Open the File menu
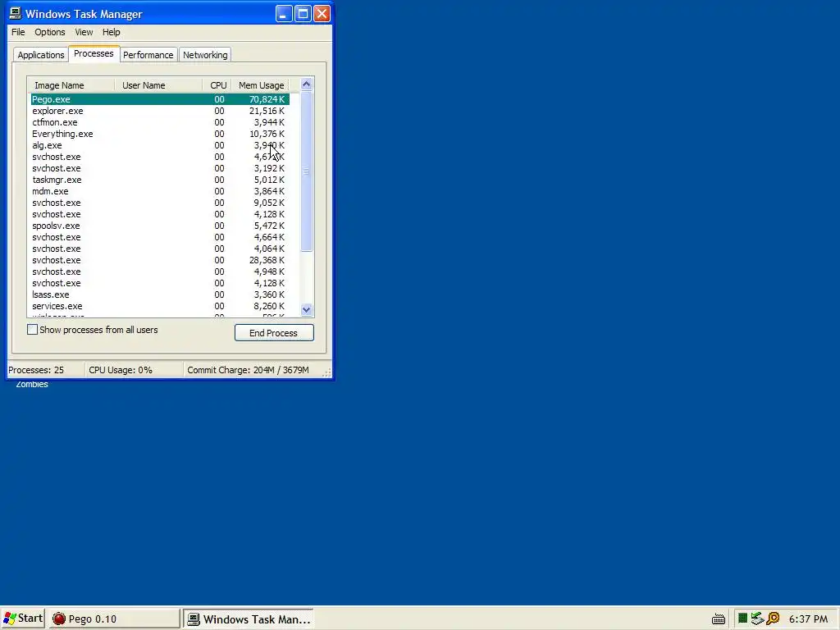This screenshot has width=840, height=630. 18,32
